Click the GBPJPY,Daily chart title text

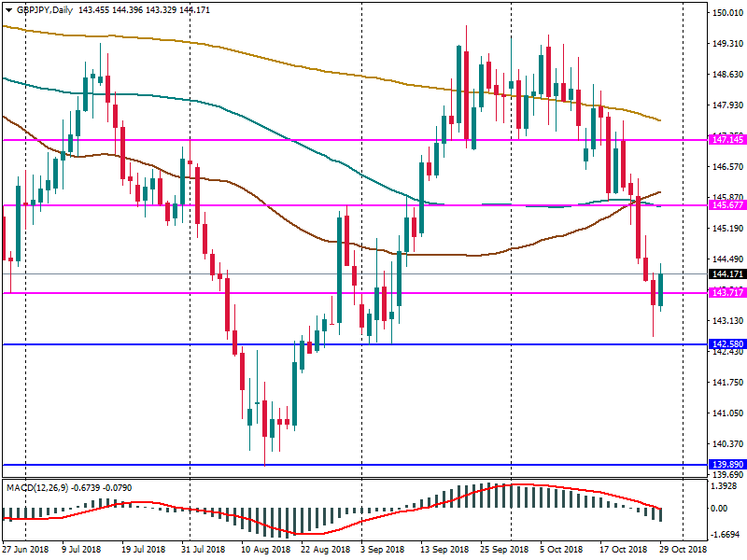43,9
